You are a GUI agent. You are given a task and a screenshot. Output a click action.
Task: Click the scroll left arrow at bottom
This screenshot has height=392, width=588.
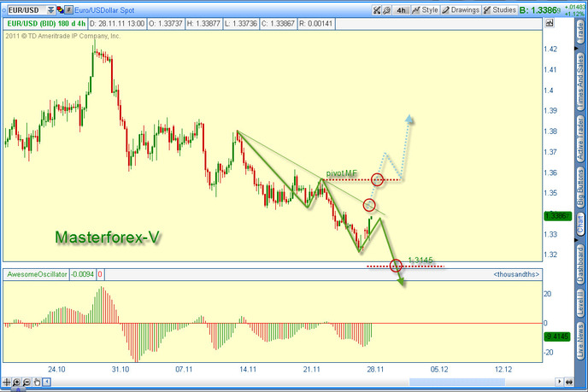47,383
